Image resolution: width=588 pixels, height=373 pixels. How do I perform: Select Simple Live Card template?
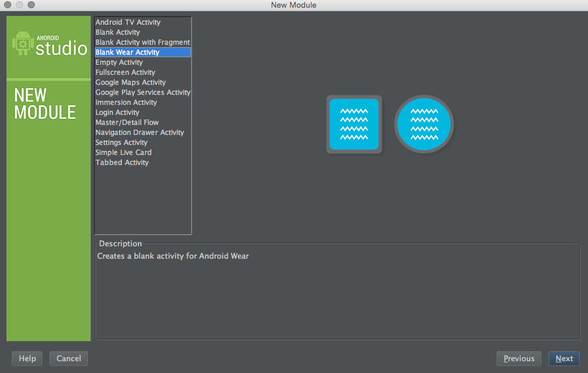click(143, 153)
